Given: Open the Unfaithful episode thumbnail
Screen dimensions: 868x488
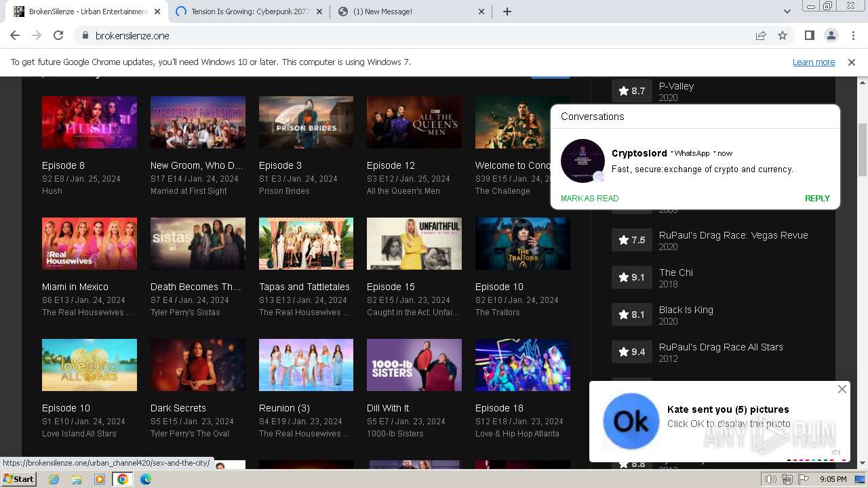Looking at the screenshot, I should pos(414,243).
